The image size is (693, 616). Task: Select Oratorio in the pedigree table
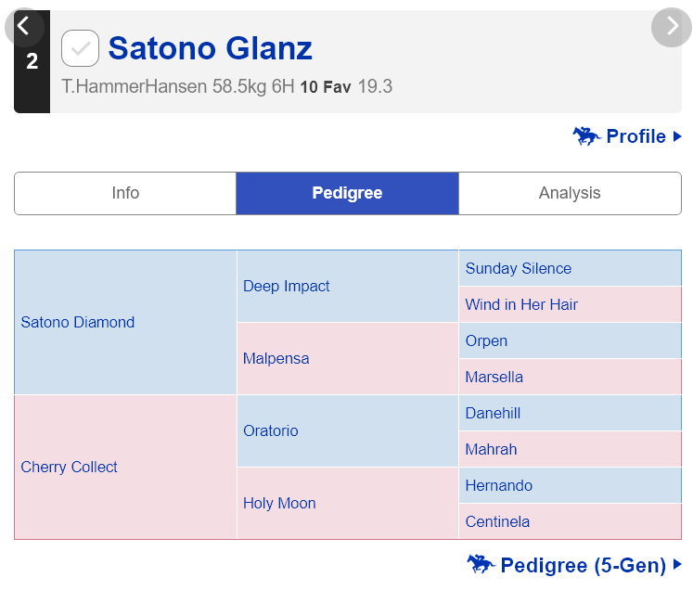(271, 430)
